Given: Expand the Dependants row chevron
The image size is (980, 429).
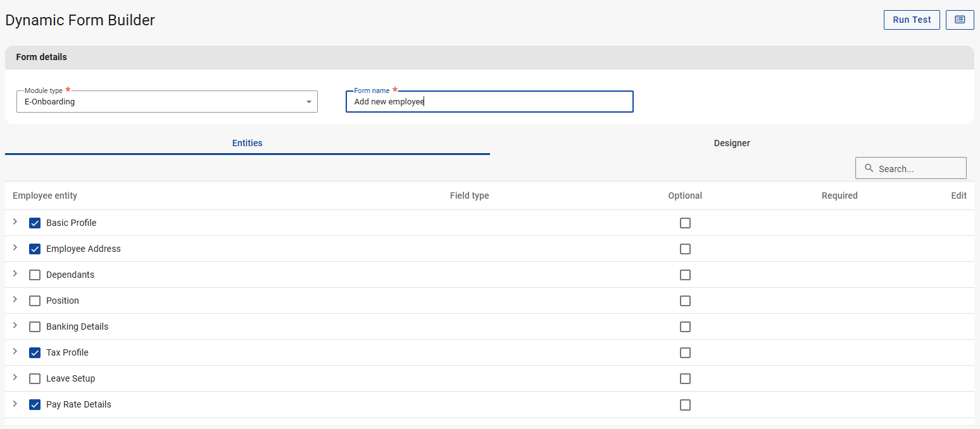Looking at the screenshot, I should pos(15,274).
